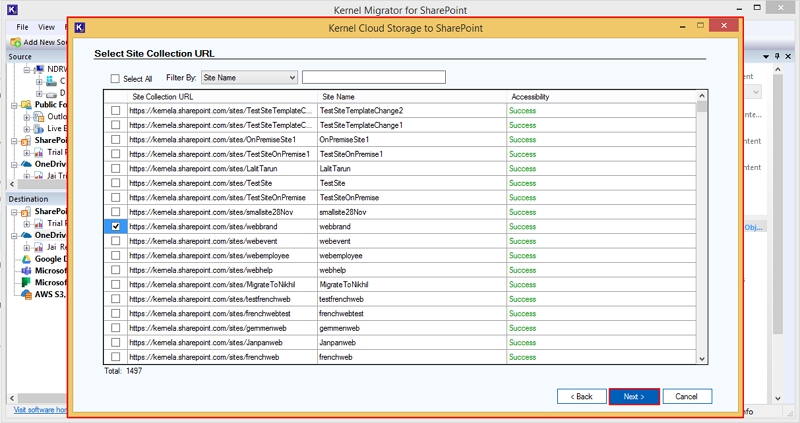The image size is (800, 423).
Task: Check the box for TestSiteTemplateChange2 row
Action: click(116, 110)
